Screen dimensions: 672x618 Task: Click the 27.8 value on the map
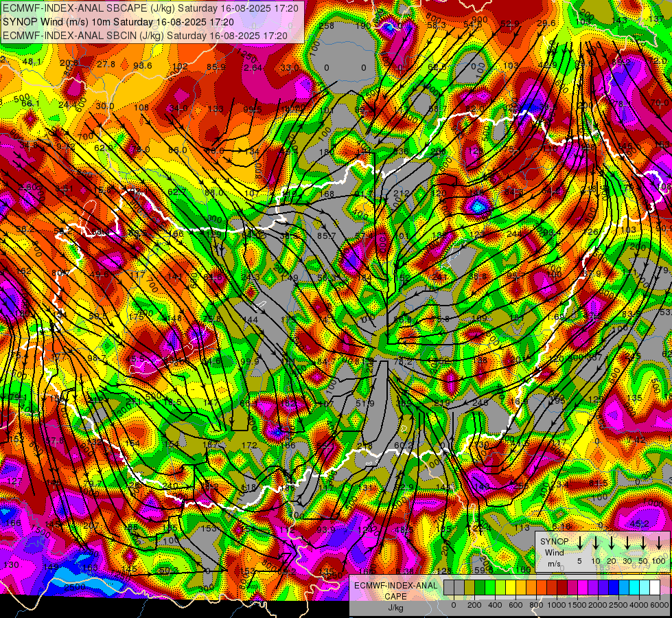point(106,65)
